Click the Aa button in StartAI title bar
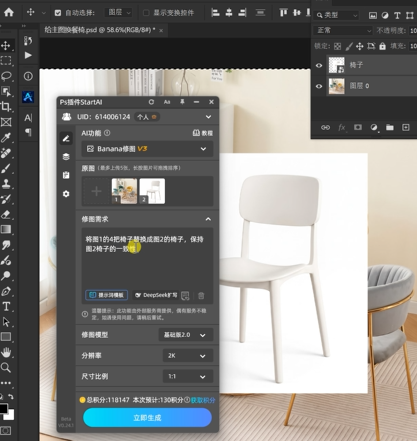Image resolution: width=417 pixels, height=441 pixels. point(167,102)
